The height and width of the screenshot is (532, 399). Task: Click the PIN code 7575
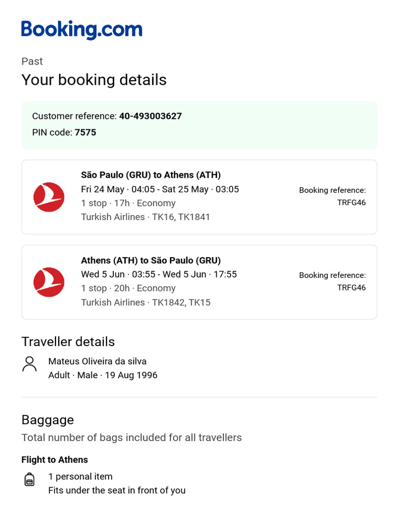[85, 132]
